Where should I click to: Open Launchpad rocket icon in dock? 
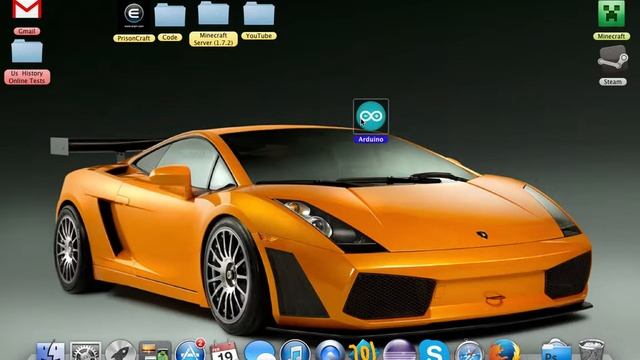pos(120,350)
